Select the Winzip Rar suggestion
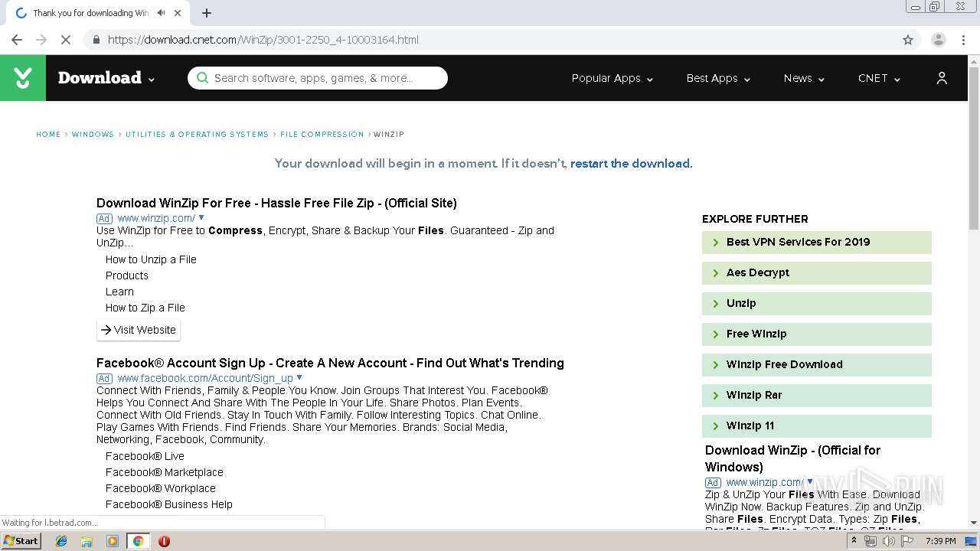The width and height of the screenshot is (980, 551). coord(817,395)
